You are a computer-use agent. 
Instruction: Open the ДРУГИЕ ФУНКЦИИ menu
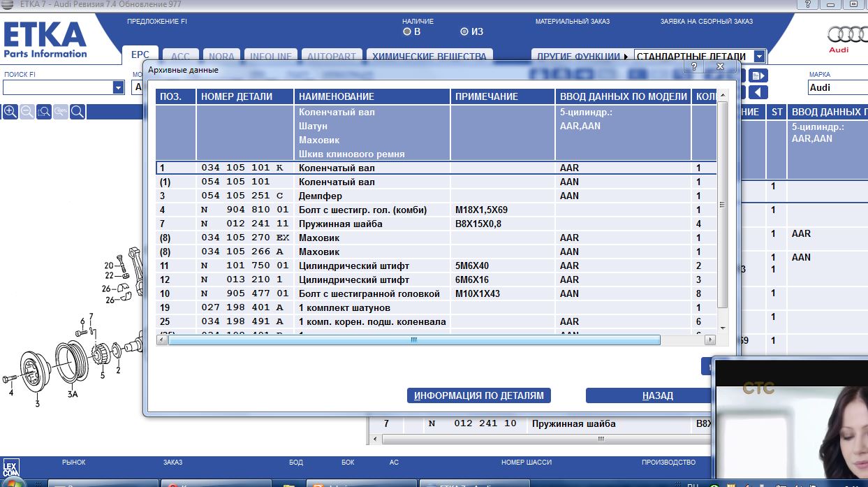pyautogui.click(x=580, y=57)
